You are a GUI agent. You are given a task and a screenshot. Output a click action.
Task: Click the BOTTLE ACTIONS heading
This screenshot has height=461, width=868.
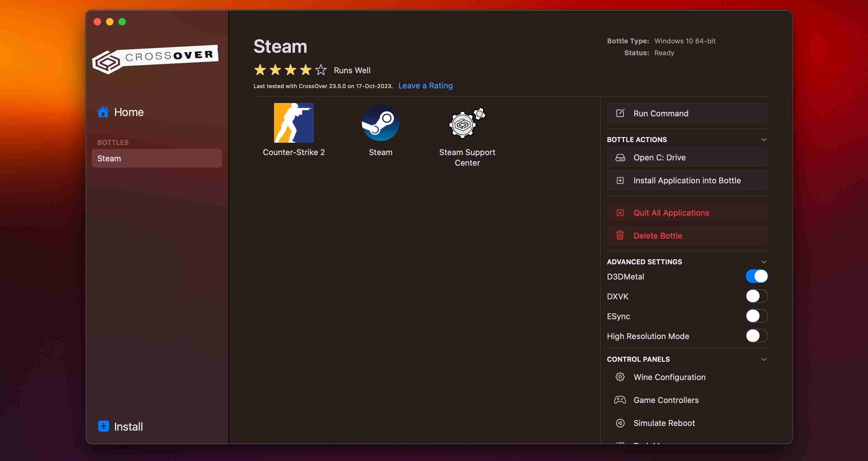tap(636, 140)
